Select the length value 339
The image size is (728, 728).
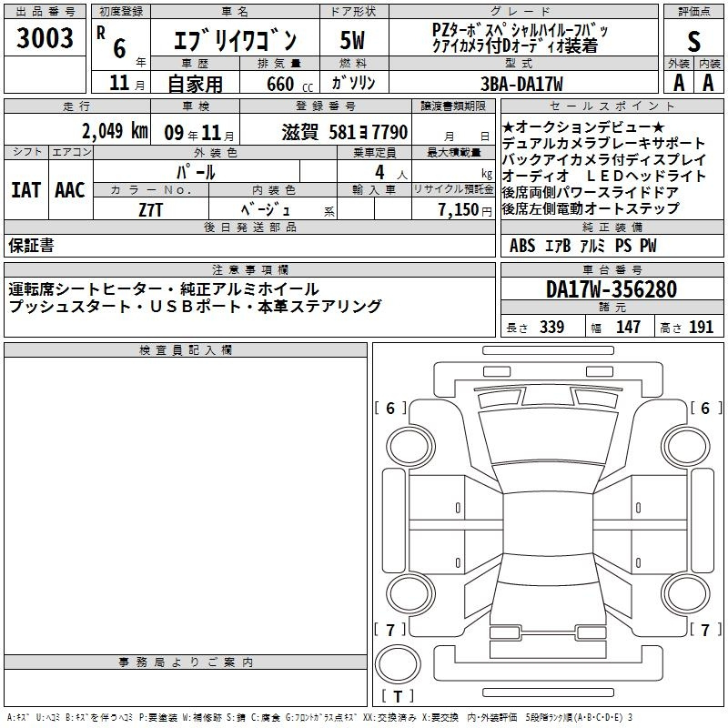[x=551, y=327]
